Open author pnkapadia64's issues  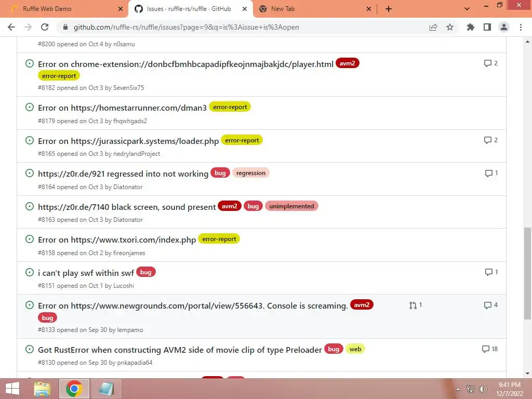point(135,363)
